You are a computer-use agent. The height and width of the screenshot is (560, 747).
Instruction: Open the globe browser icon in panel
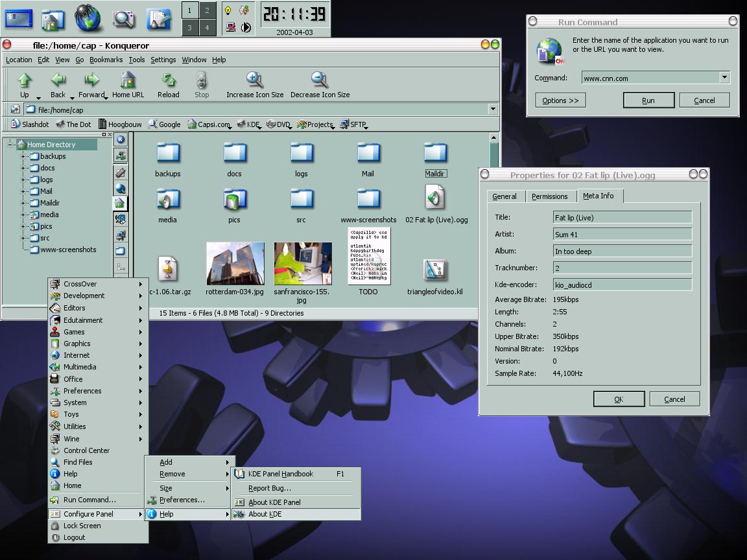pyautogui.click(x=88, y=18)
